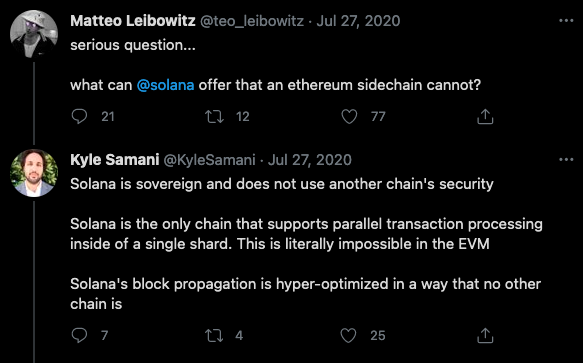
Task: Open Kyle Samani's avatar picture
Action: [x=34, y=173]
